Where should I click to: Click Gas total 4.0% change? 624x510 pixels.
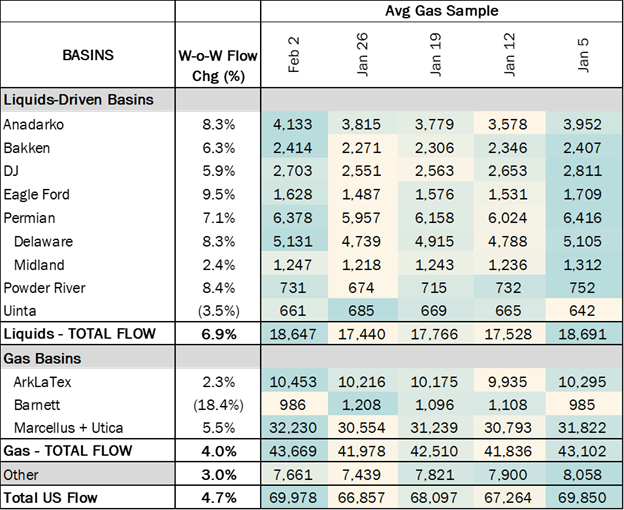219,451
